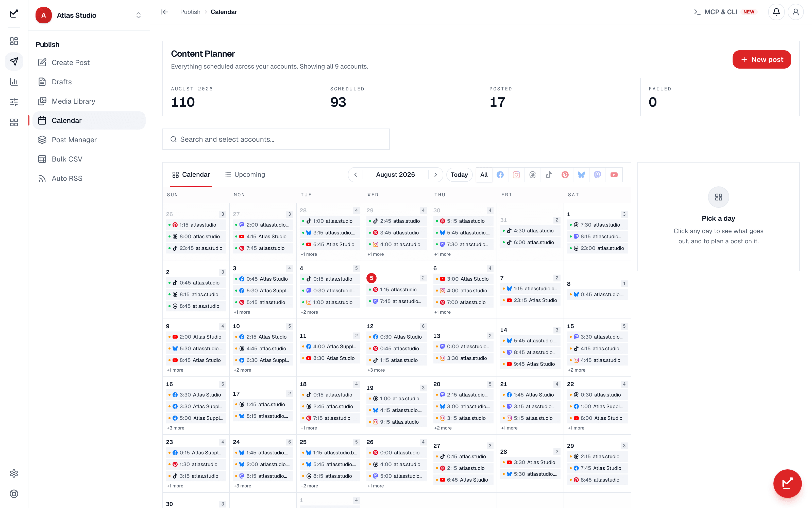Click the New post button

tap(762, 59)
